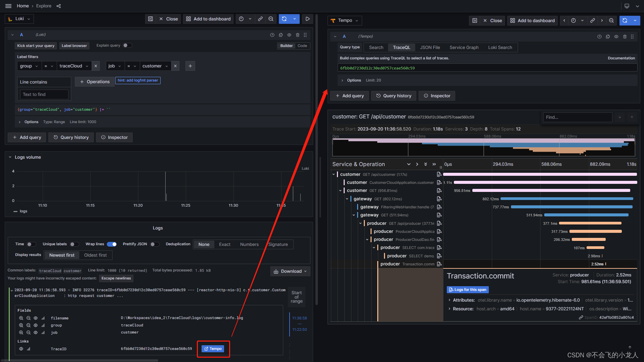Viewport: 644px width, 362px height.
Task: Zoom out the time range with magnifier icon
Action: (x=271, y=19)
